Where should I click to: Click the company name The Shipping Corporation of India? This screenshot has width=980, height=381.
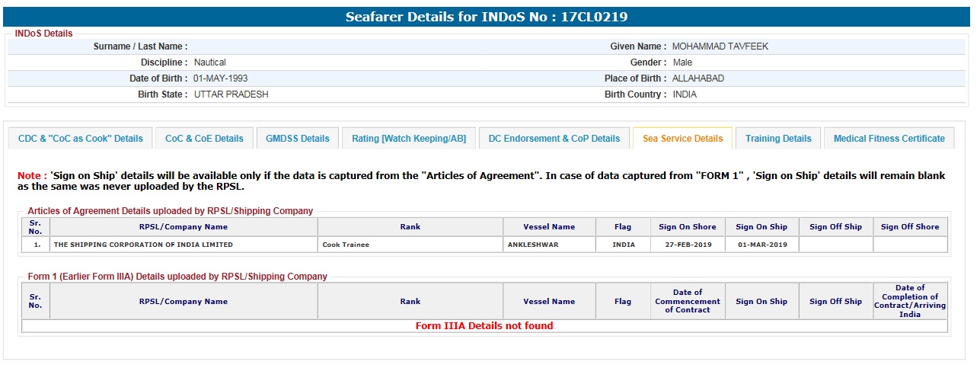(x=143, y=245)
